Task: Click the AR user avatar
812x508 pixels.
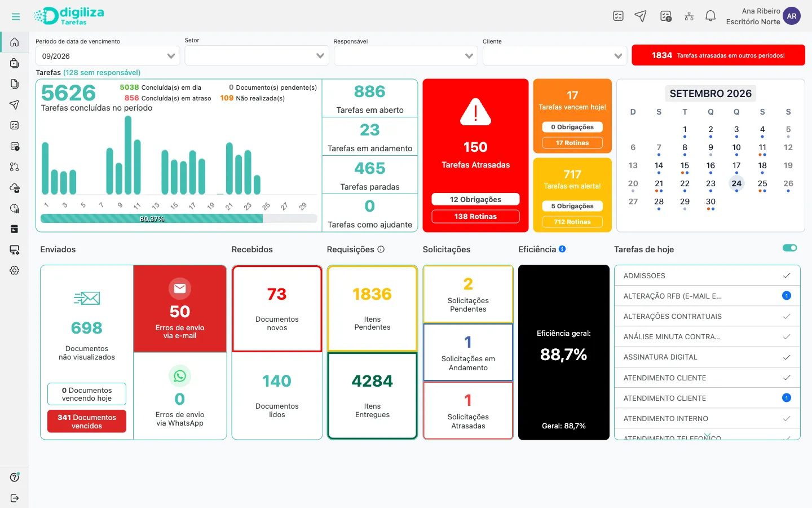Action: (792, 16)
